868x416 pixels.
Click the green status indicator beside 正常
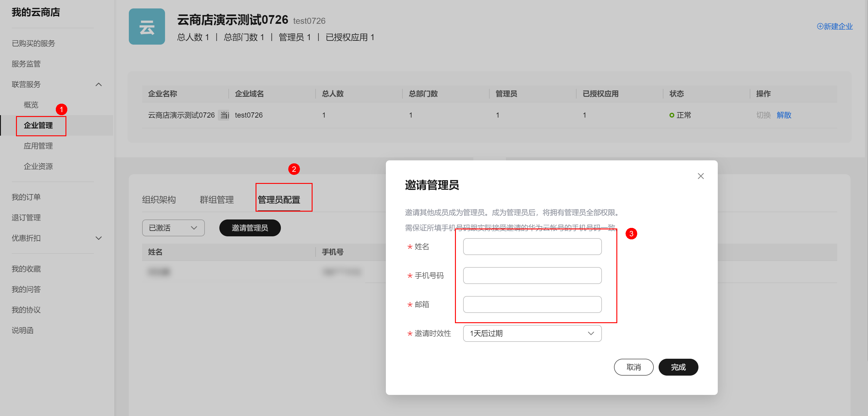coord(672,115)
